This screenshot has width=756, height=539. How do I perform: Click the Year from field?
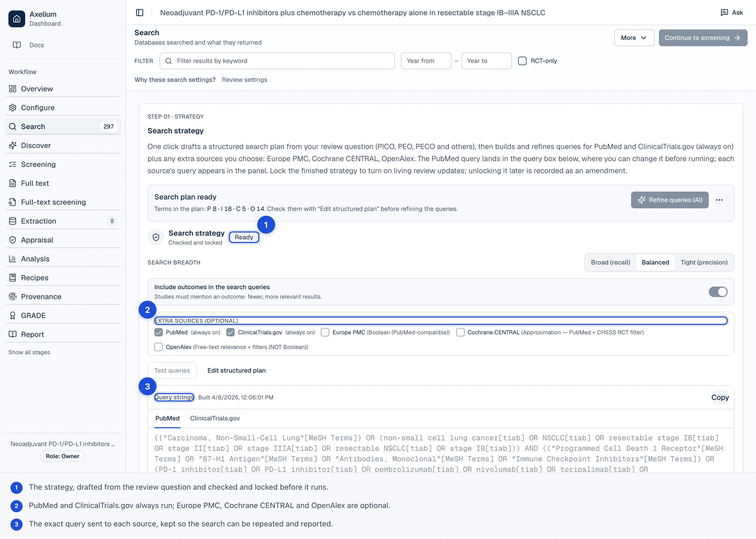coord(426,61)
